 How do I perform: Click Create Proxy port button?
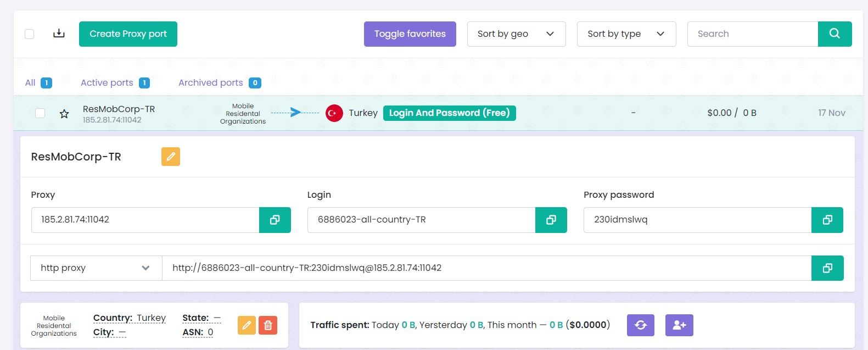(128, 34)
